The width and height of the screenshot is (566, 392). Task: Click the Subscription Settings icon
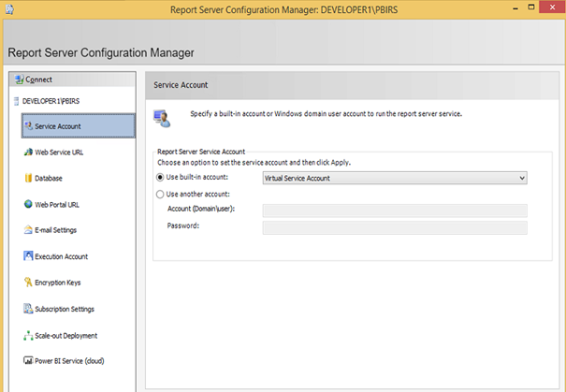click(28, 309)
